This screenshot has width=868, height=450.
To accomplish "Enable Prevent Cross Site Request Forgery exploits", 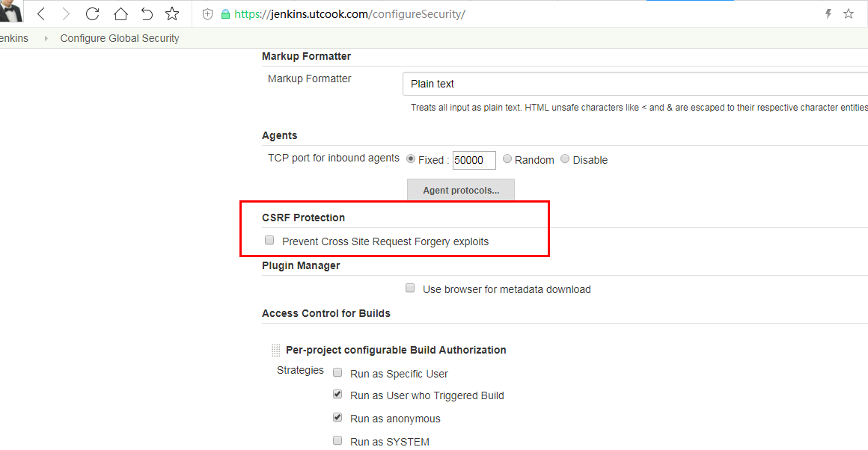I will (x=269, y=240).
